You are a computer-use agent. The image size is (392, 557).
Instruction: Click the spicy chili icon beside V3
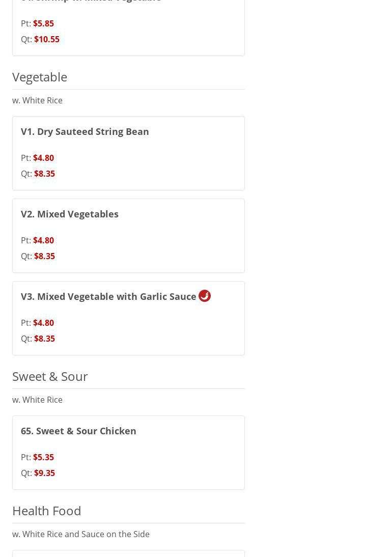point(205,296)
